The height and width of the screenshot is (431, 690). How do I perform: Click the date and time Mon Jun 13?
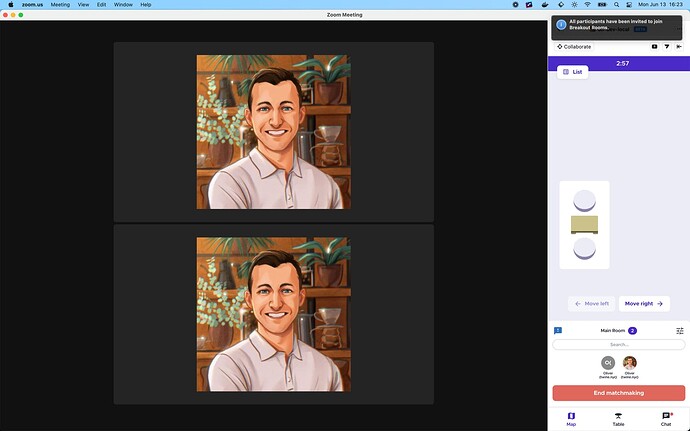(x=661, y=4)
